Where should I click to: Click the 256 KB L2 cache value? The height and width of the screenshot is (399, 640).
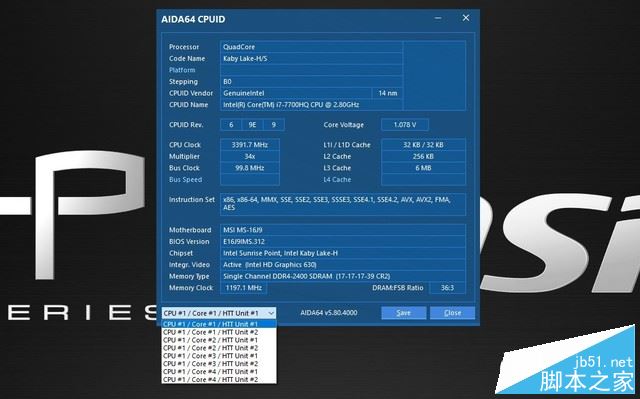(x=423, y=156)
